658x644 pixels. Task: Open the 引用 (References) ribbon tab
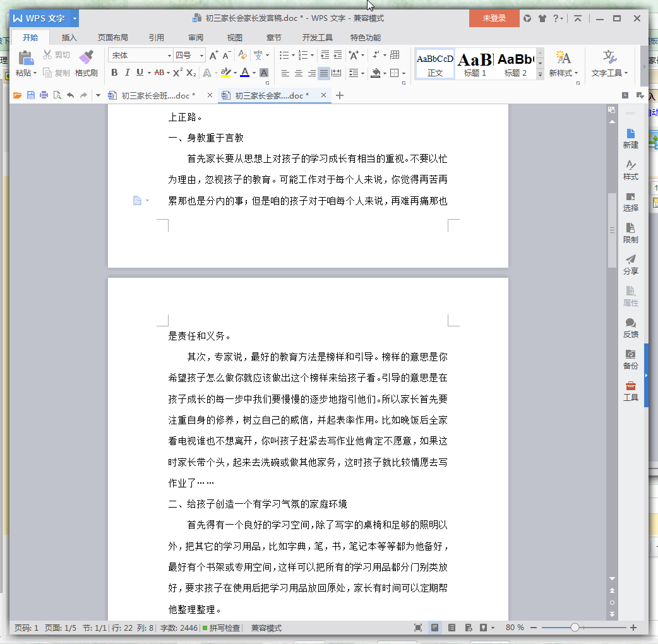pyautogui.click(x=156, y=38)
